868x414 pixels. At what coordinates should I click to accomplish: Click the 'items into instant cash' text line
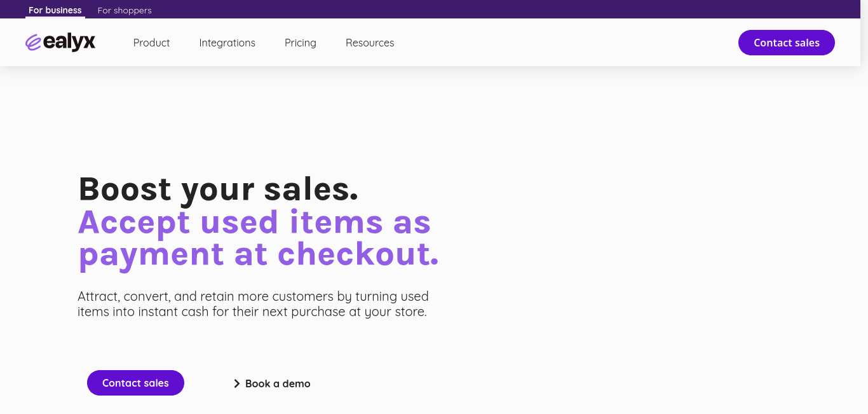tap(252, 312)
